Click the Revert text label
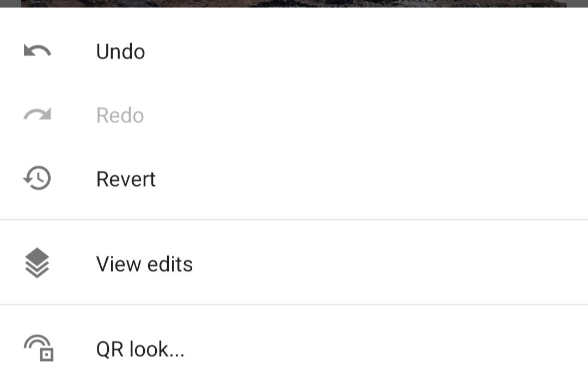 click(x=126, y=179)
